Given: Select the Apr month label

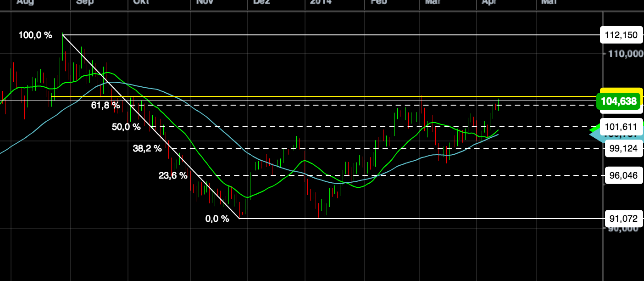Looking at the screenshot, I should coord(489,2).
